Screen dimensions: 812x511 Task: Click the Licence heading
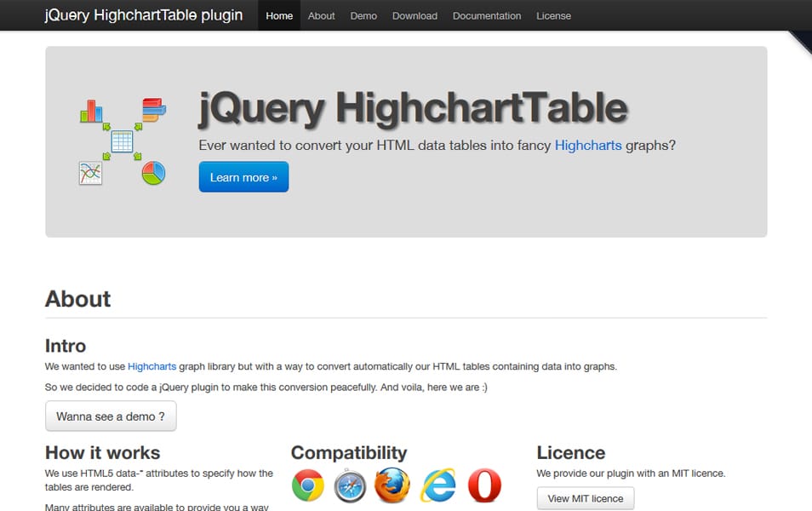570,452
